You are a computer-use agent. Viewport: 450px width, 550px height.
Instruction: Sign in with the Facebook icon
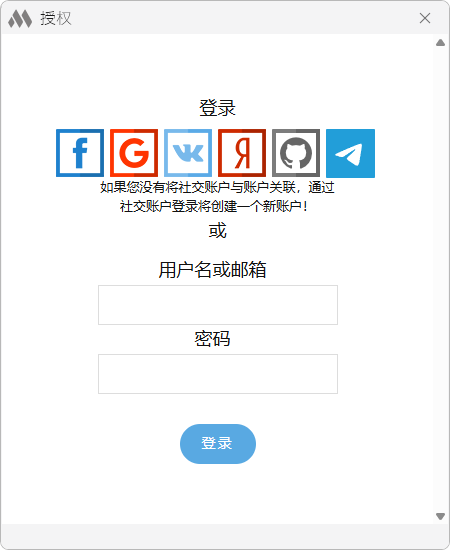pyautogui.click(x=80, y=153)
